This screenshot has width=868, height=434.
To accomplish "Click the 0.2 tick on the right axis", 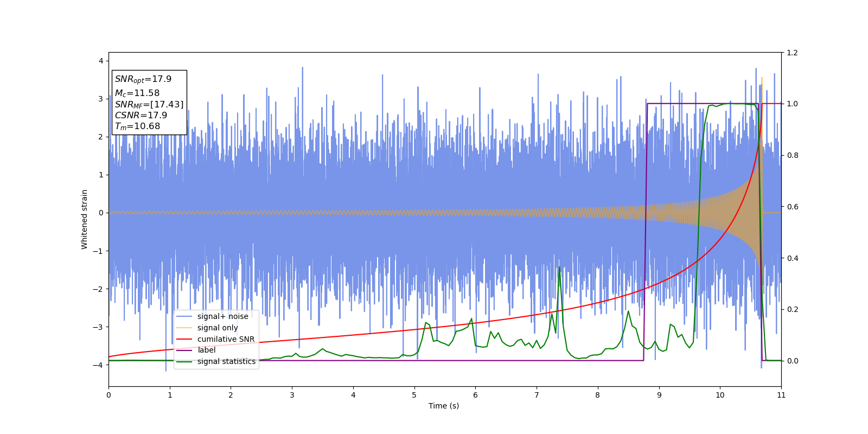I will (x=792, y=309).
